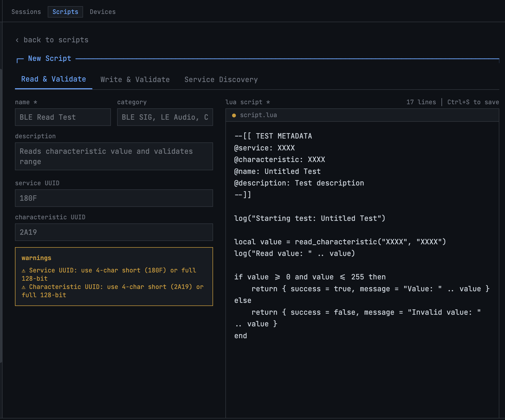The image size is (505, 420).
Task: Click the Characteristic UUID warning triangle icon
Action: (x=23, y=287)
